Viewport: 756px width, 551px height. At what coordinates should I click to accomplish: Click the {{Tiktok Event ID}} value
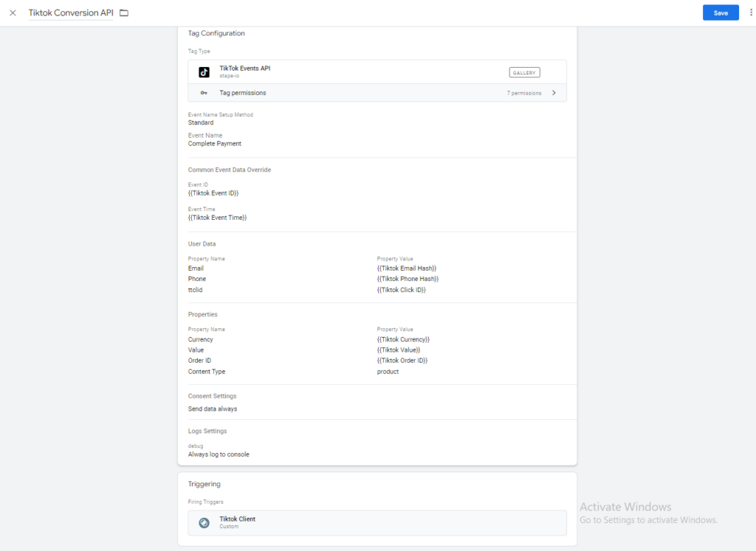pos(213,193)
